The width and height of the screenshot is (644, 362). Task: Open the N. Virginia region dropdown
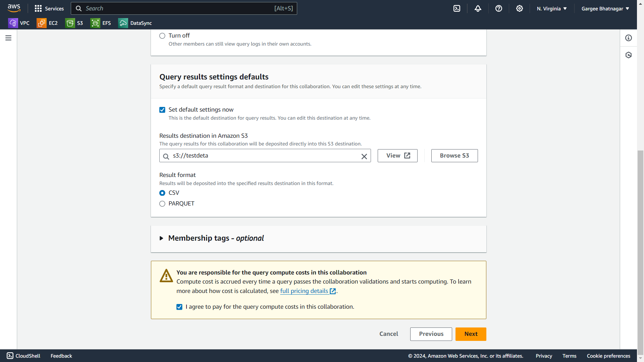[552, 9]
